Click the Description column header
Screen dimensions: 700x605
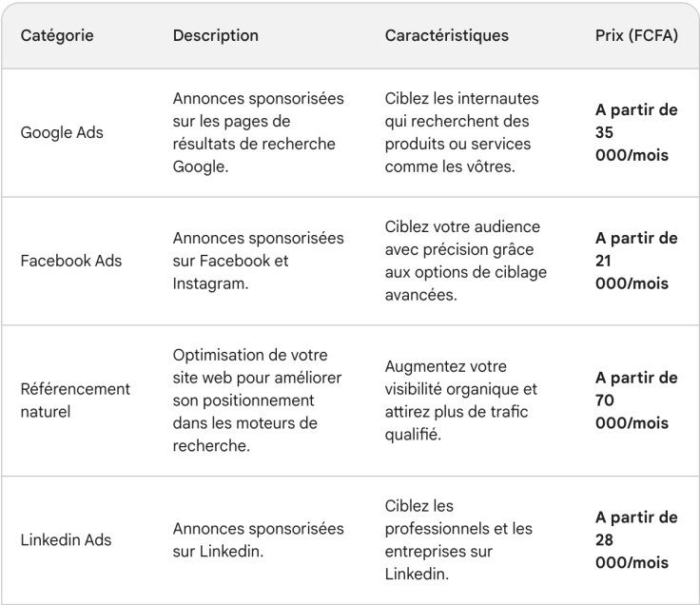point(215,36)
